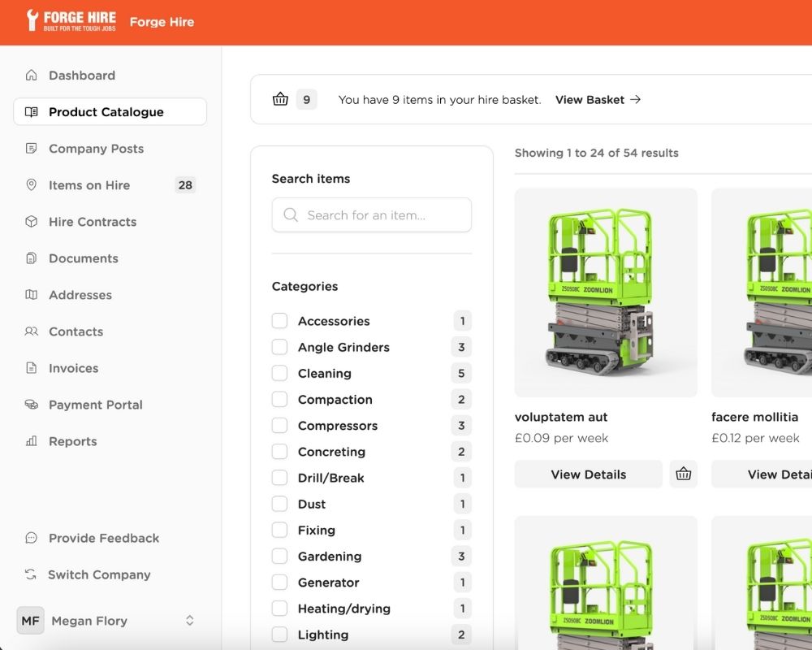Image resolution: width=812 pixels, height=650 pixels.
Task: Tick the Drill/Break category checkbox
Action: tap(279, 478)
